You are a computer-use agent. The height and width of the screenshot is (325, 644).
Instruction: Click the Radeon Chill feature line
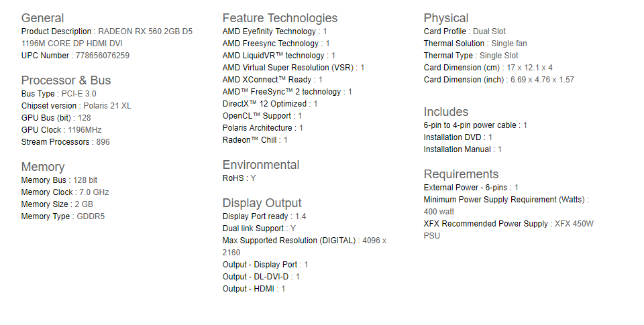[255, 140]
